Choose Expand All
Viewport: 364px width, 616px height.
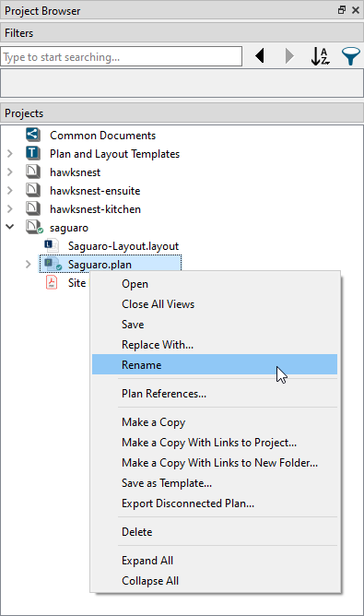point(215,561)
